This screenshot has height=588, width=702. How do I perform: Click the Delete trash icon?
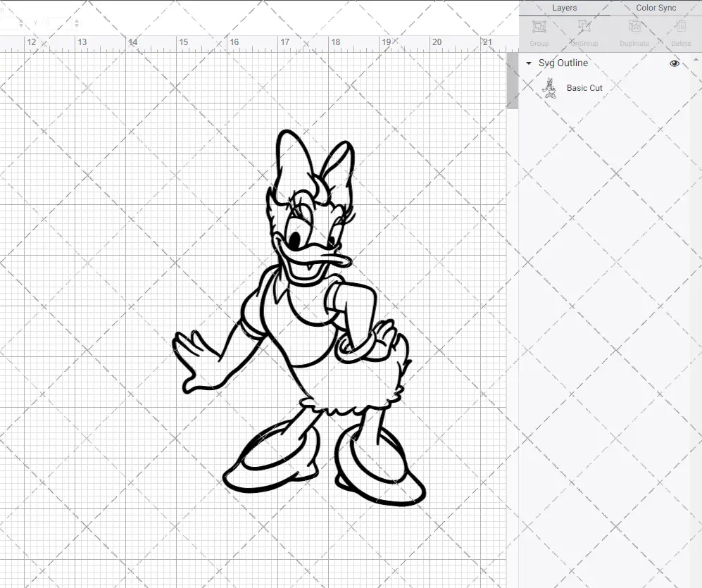coord(681,27)
